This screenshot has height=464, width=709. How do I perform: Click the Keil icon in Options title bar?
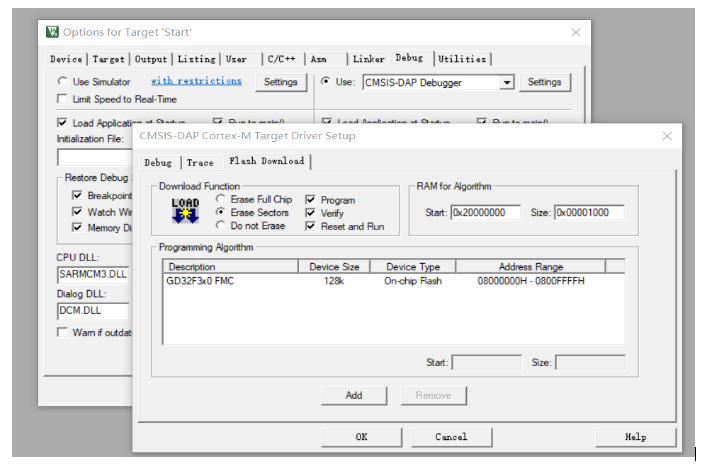coord(52,32)
